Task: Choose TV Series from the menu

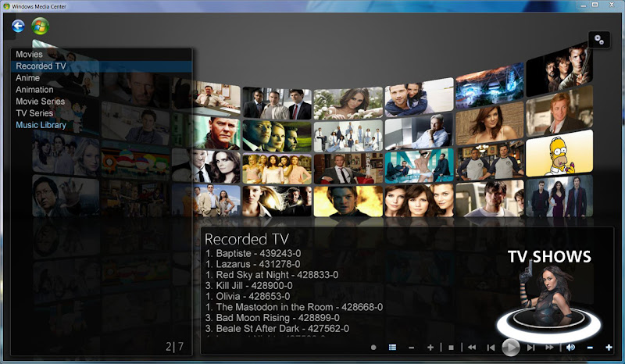Action: (x=102, y=113)
